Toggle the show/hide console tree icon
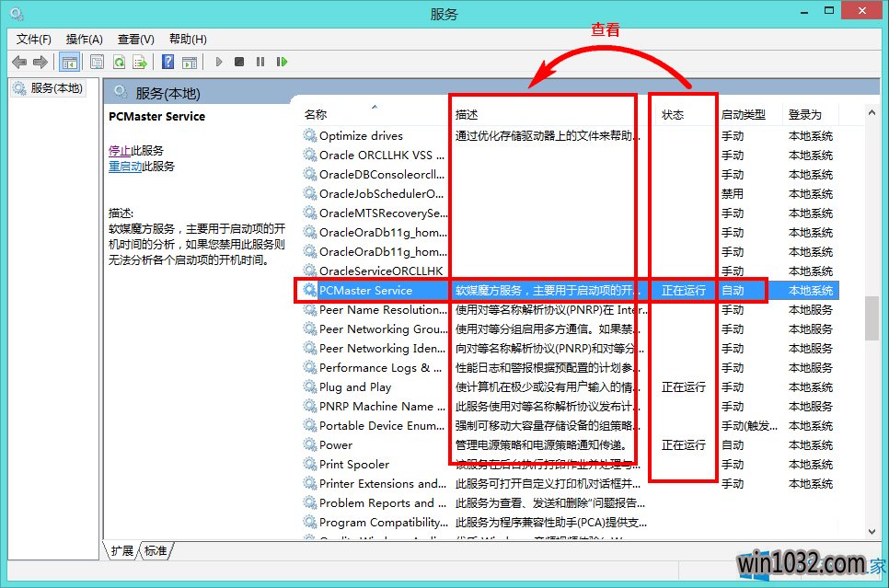Viewport: 889px width, 588px height. tap(68, 62)
